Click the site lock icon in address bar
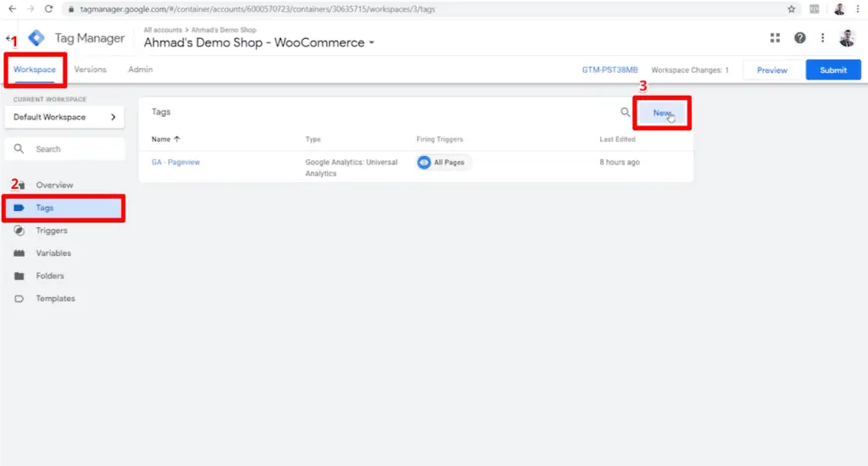The width and height of the screenshot is (868, 466). point(71,8)
